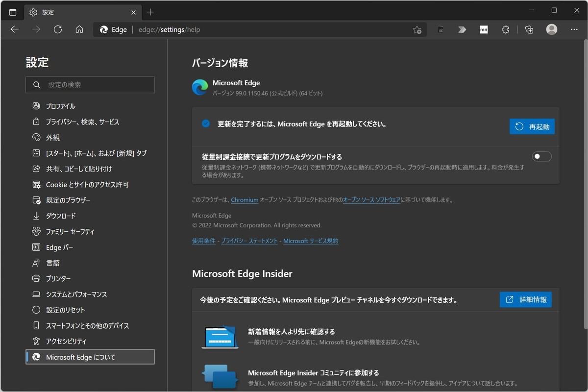
Task: Add this page to favorites star icon
Action: click(x=417, y=30)
